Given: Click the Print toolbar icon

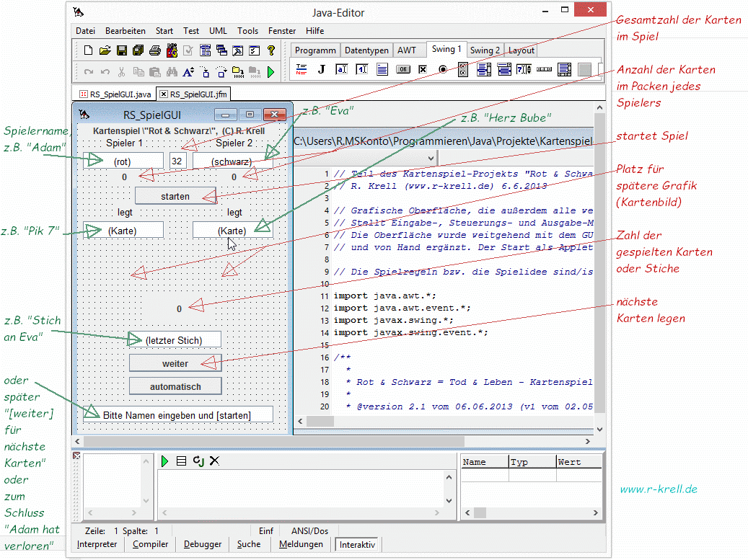Looking at the screenshot, I should point(154,50).
